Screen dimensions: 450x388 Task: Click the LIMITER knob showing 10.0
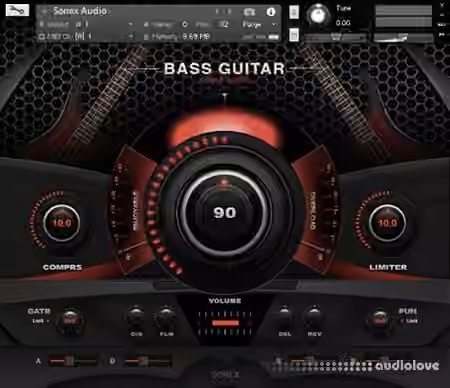coord(387,222)
